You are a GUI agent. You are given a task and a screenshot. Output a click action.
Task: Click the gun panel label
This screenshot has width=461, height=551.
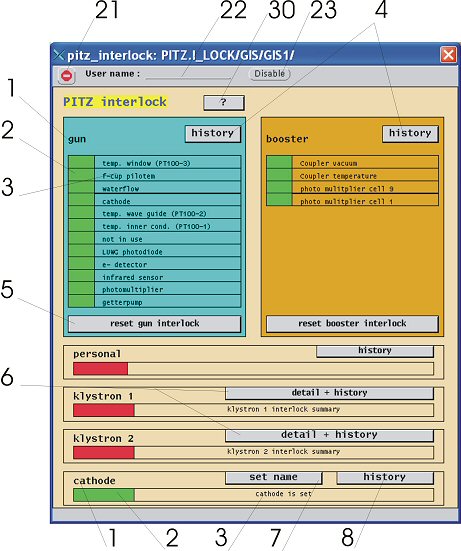coord(77,139)
